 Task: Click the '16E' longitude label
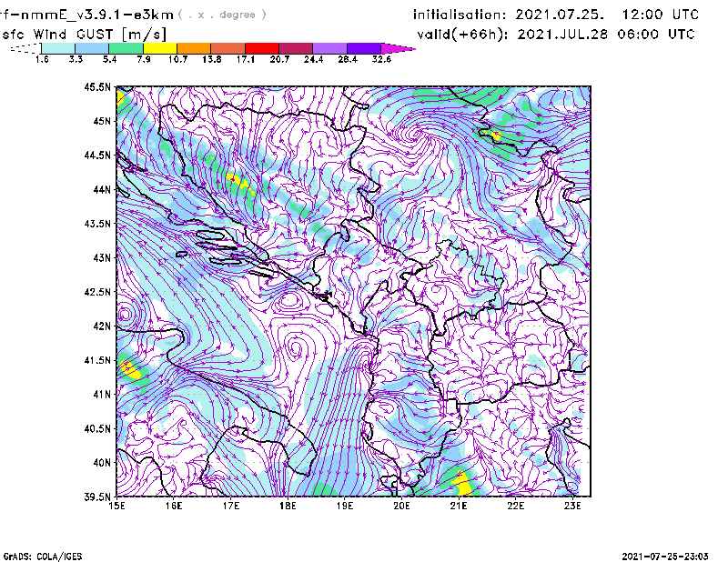tap(174, 506)
